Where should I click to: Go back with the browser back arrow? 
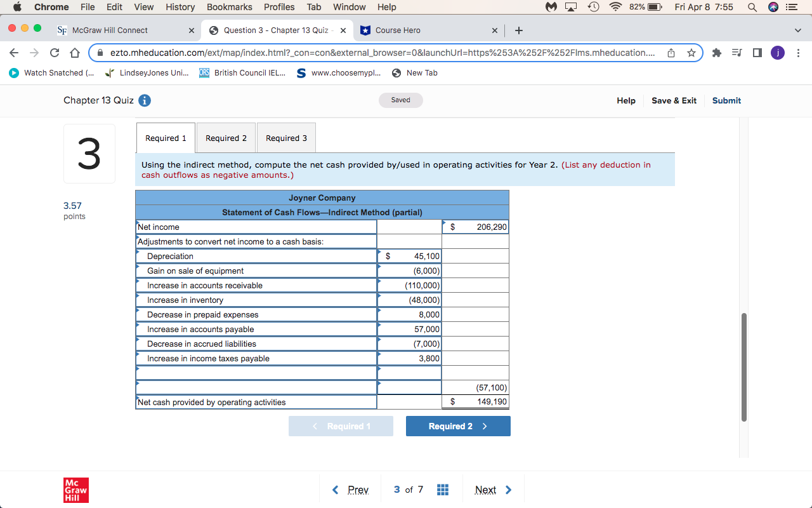pyautogui.click(x=15, y=53)
